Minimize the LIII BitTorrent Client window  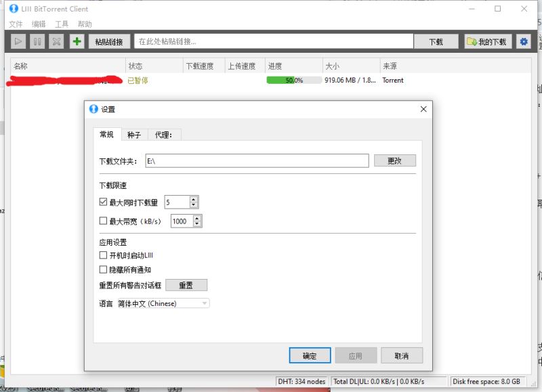click(472, 9)
